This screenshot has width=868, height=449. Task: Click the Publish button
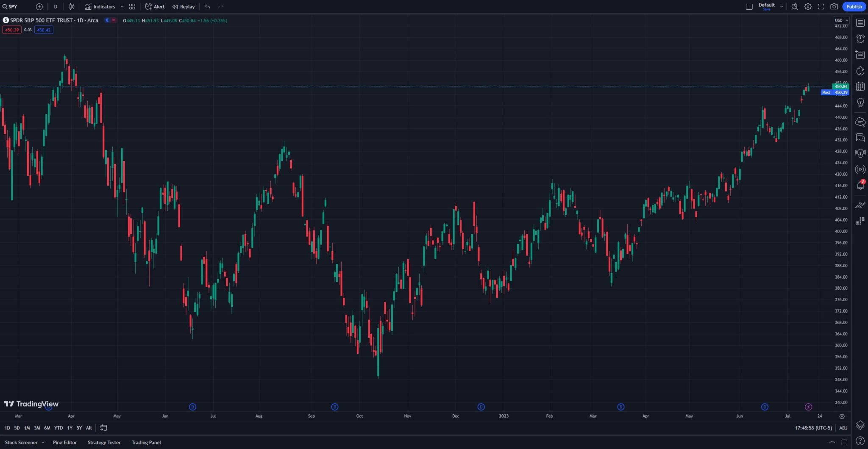pyautogui.click(x=854, y=6)
